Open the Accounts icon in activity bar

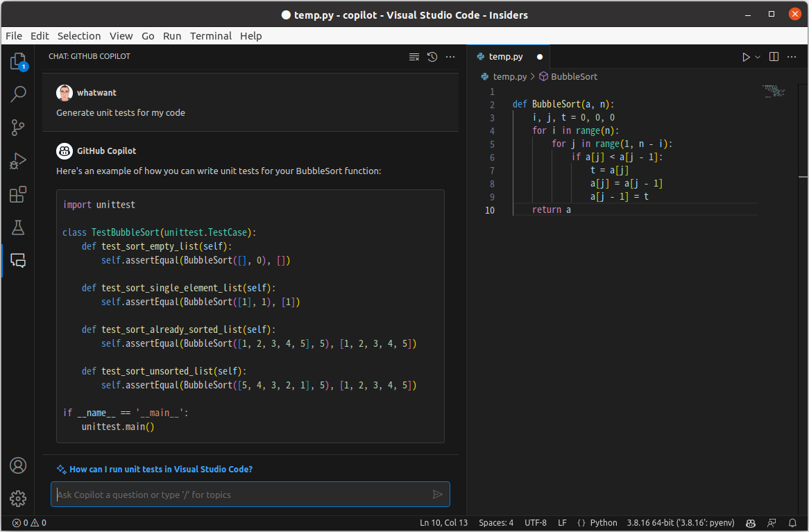click(x=18, y=465)
